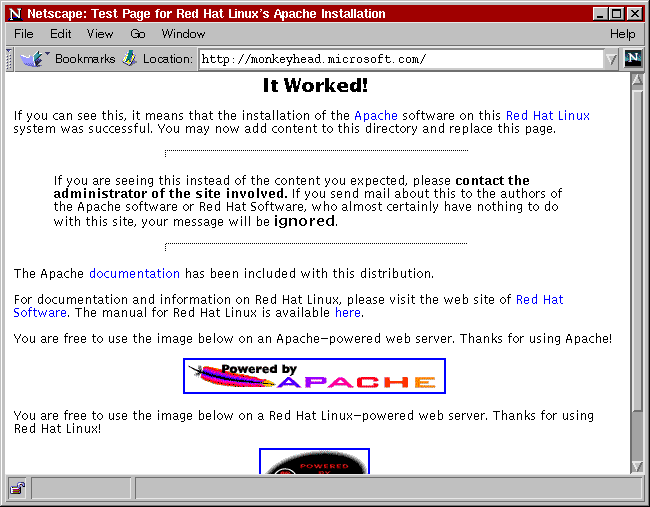This screenshot has height=507, width=650.
Task: Click the Bookmarks quickfile icon
Action: tap(33, 59)
